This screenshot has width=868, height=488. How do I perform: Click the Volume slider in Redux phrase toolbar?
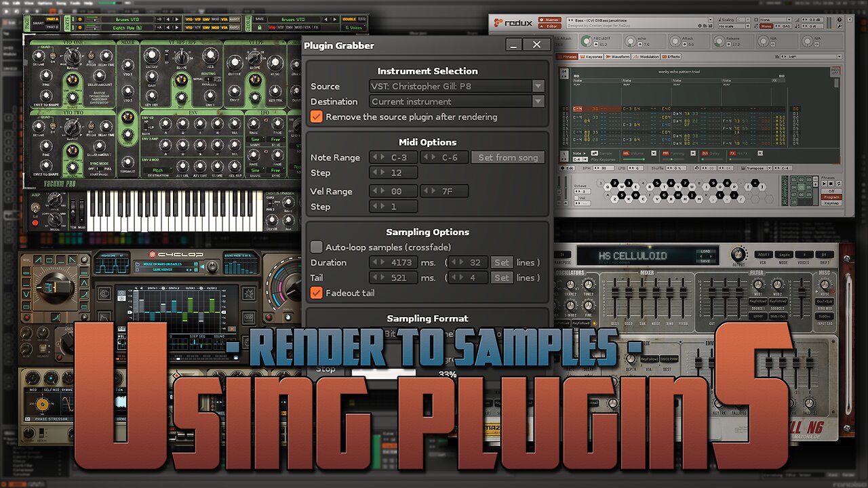click(x=634, y=160)
